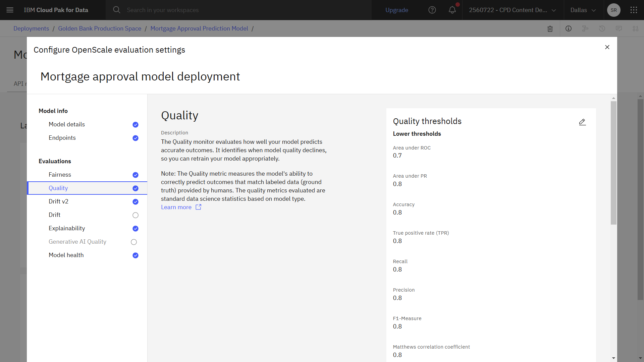
Task: Click the SR avatar in the header
Action: coord(613,10)
